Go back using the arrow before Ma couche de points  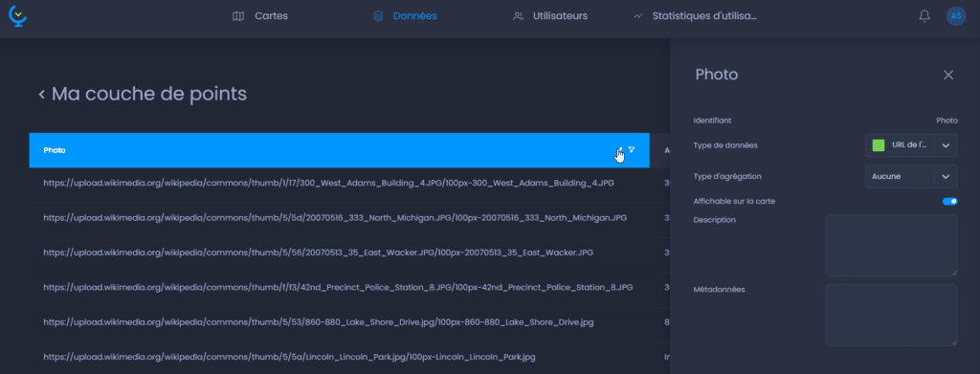pos(42,95)
